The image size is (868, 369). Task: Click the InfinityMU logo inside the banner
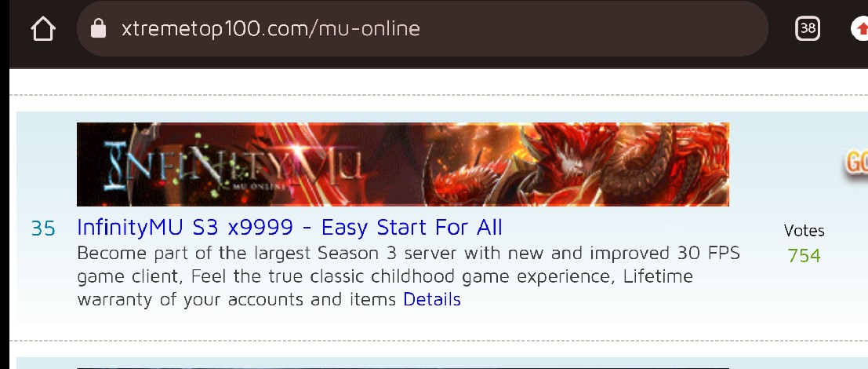click(x=233, y=165)
